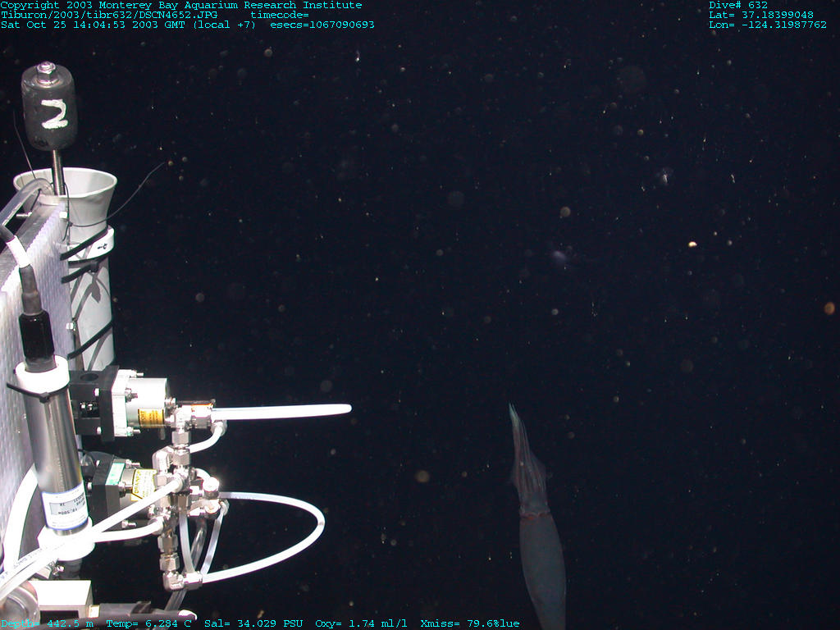Click the empty 'timecode=' label

point(280,15)
